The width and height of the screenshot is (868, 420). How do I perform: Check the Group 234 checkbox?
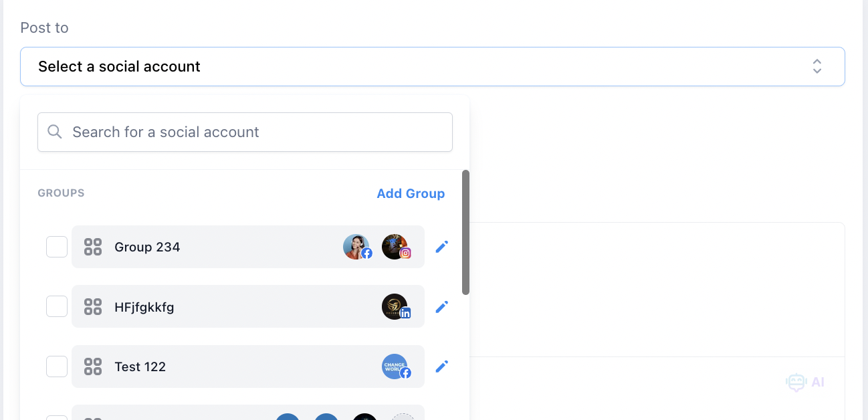[x=57, y=247]
